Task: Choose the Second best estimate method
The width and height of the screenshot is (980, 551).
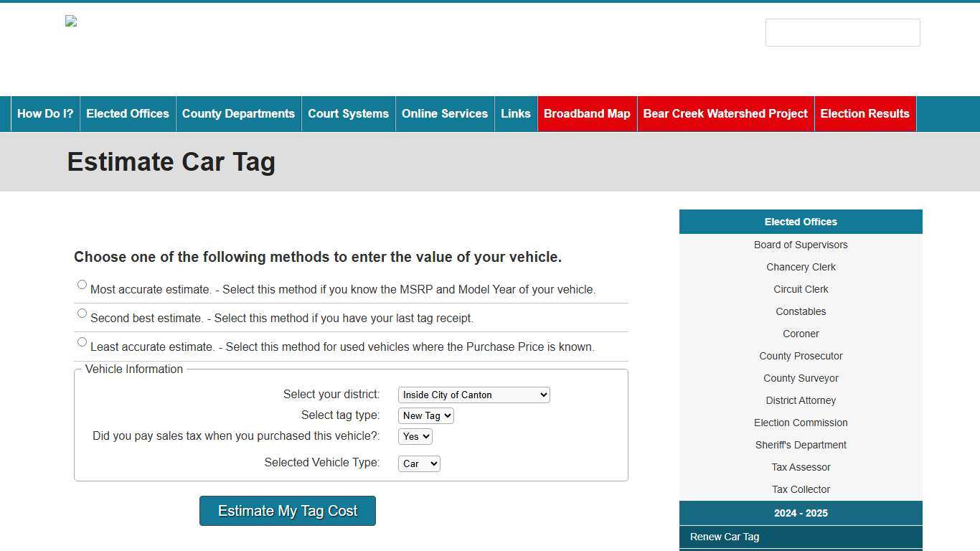Action: [x=82, y=313]
